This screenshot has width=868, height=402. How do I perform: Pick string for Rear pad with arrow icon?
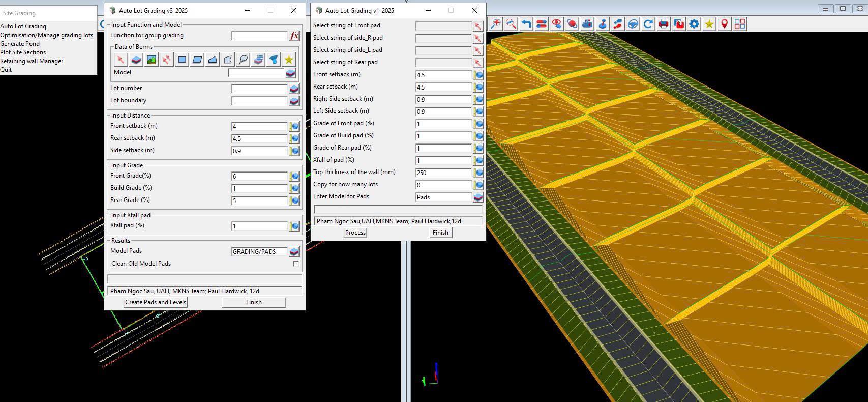pos(477,63)
